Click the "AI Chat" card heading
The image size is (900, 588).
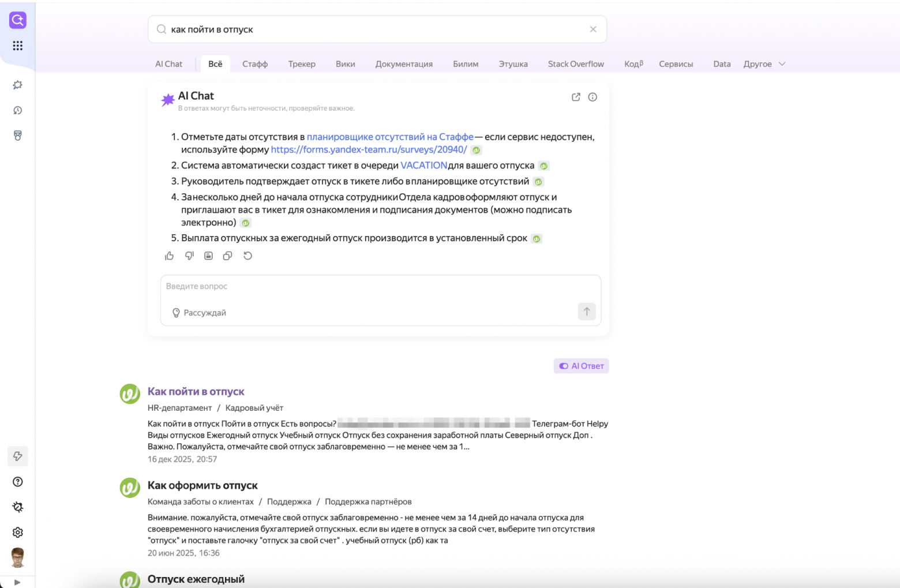(196, 96)
